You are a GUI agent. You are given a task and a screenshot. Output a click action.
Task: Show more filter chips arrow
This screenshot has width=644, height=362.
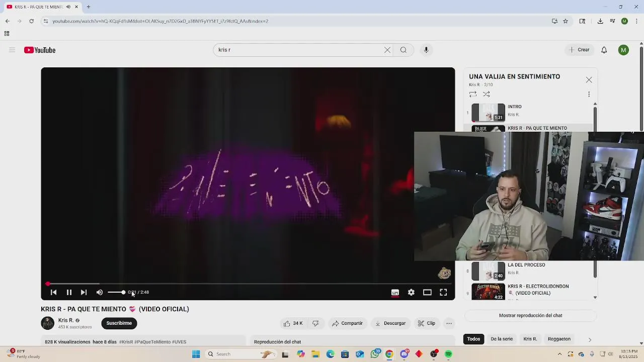coord(590,339)
